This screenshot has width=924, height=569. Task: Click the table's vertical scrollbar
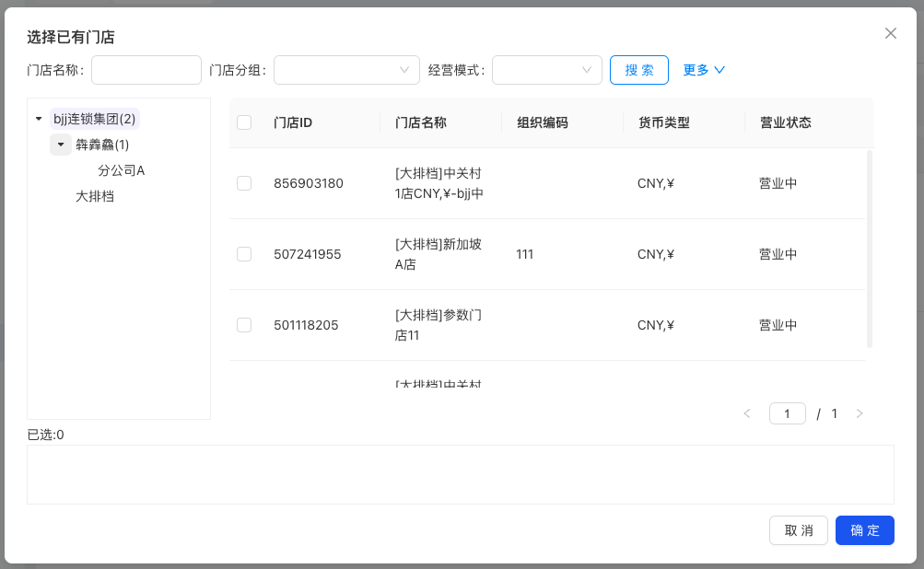pyautogui.click(x=870, y=249)
